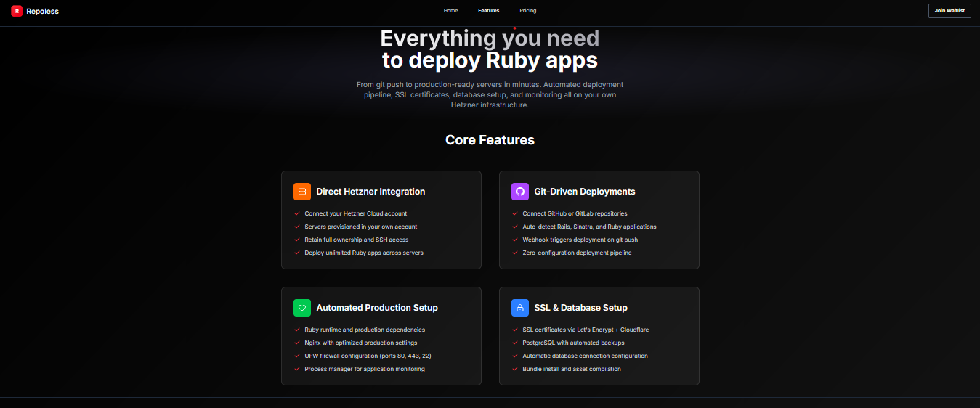Screen dimensions: 980x408
Task: Click the to deploy Ruby apps heading line
Action: [x=490, y=60]
